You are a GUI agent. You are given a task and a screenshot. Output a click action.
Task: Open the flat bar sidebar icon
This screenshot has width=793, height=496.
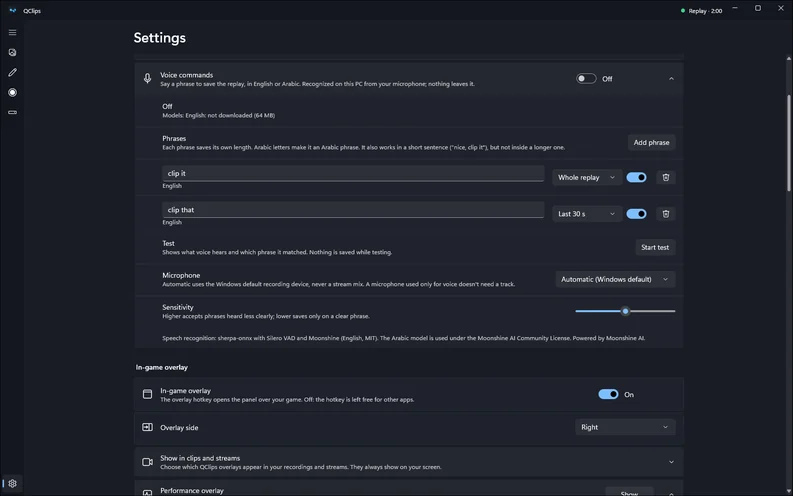coord(12,112)
